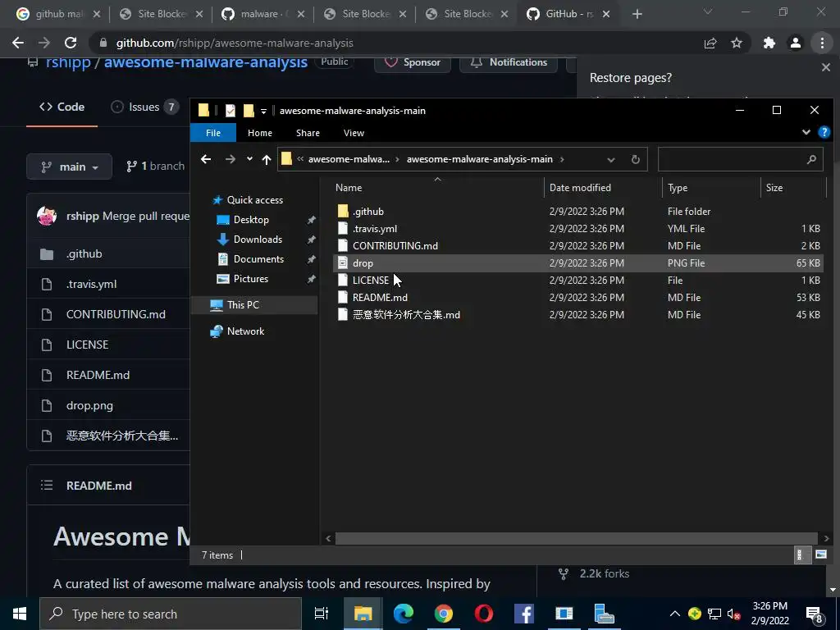Screen dimensions: 840x630
Task: Refresh the Explorer folder view
Action: tap(636, 160)
